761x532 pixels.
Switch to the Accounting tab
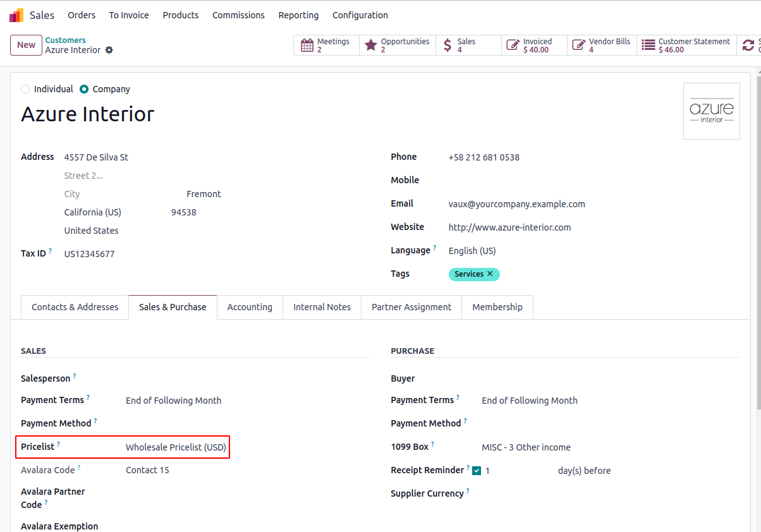pos(250,307)
